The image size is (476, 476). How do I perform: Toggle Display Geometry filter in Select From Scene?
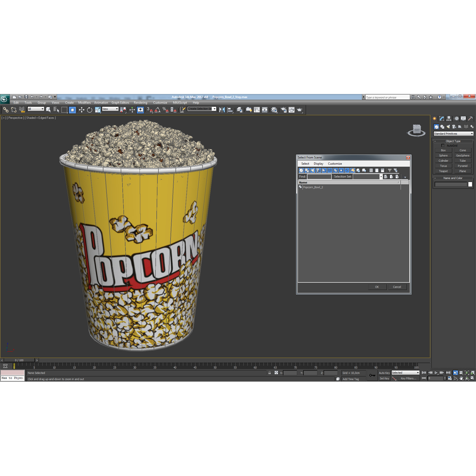(x=301, y=170)
